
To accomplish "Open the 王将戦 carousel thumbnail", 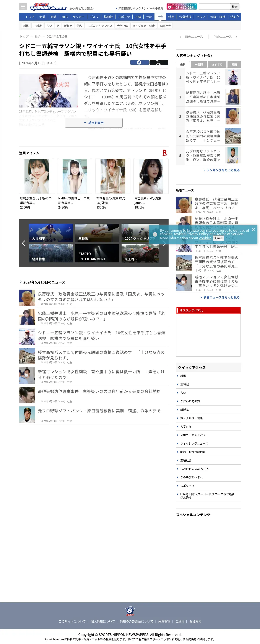I will click(97, 233).
